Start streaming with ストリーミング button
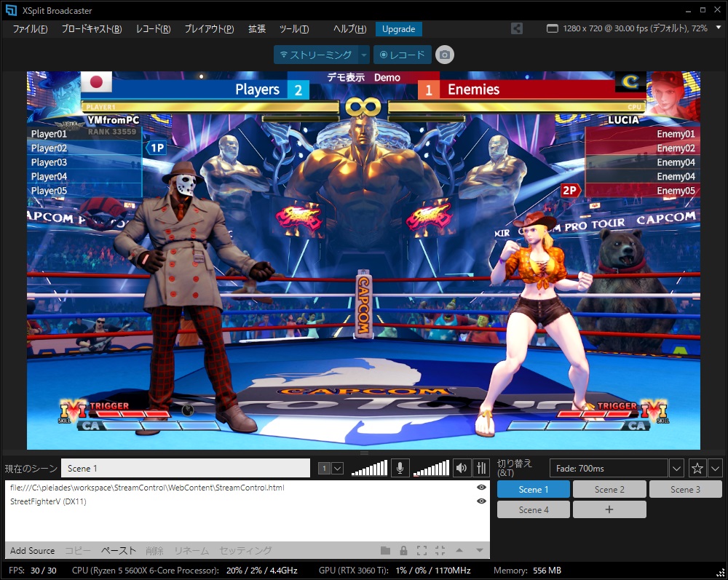The height and width of the screenshot is (580, 728). [316, 55]
